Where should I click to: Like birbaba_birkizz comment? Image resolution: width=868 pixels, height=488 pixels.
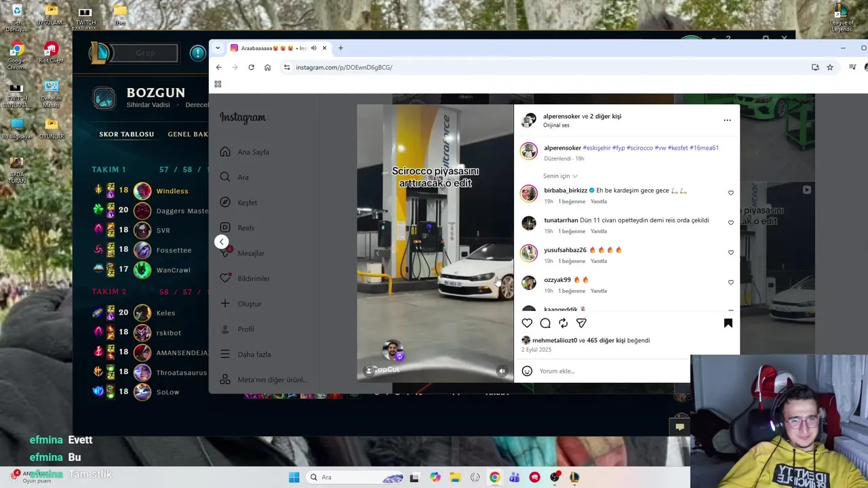click(731, 192)
